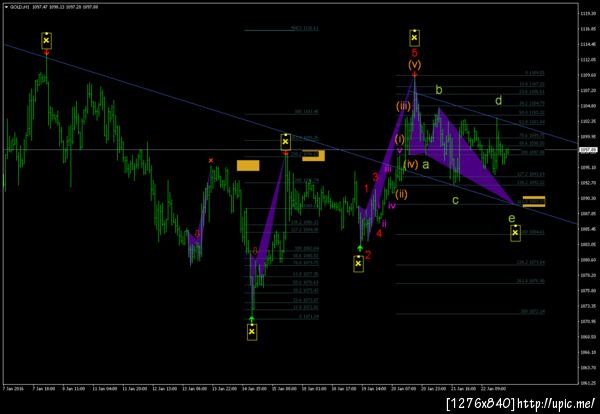Select the orange (v) wave label
Viewport: 600px width, 414px height.
[x=414, y=64]
